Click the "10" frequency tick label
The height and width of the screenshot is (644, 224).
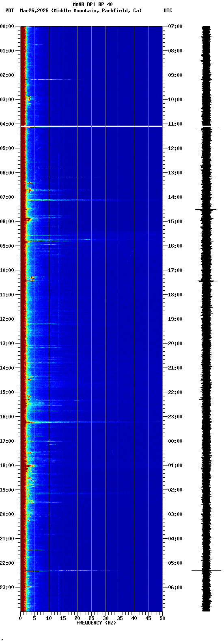(49, 618)
